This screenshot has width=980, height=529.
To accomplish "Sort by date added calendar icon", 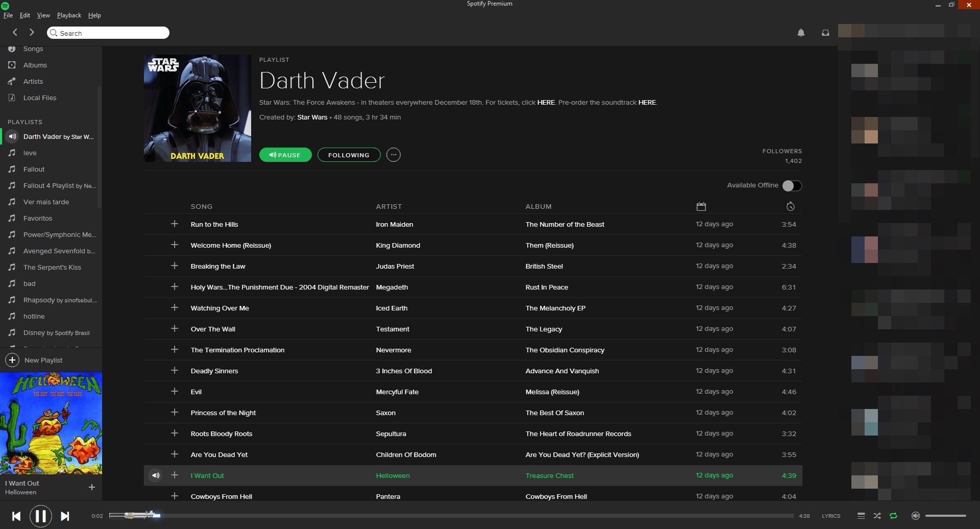I will tap(701, 206).
